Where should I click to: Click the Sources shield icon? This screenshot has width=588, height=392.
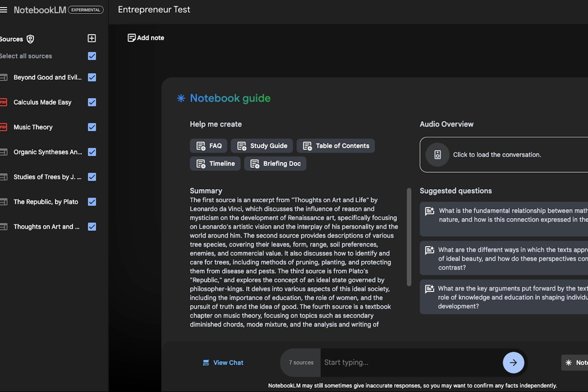click(x=31, y=39)
